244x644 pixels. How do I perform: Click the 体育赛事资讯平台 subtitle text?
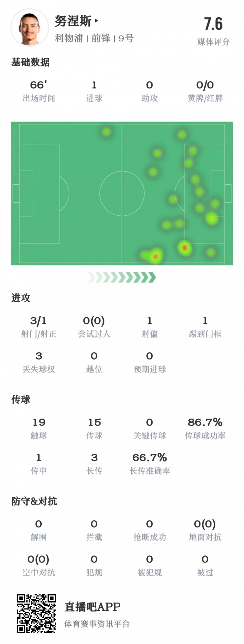[x=97, y=623]
